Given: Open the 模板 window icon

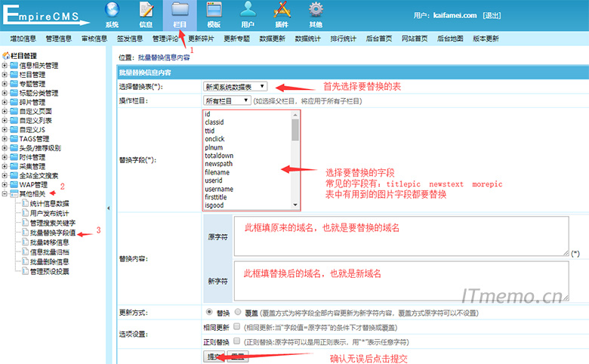Looking at the screenshot, I should pos(214,10).
